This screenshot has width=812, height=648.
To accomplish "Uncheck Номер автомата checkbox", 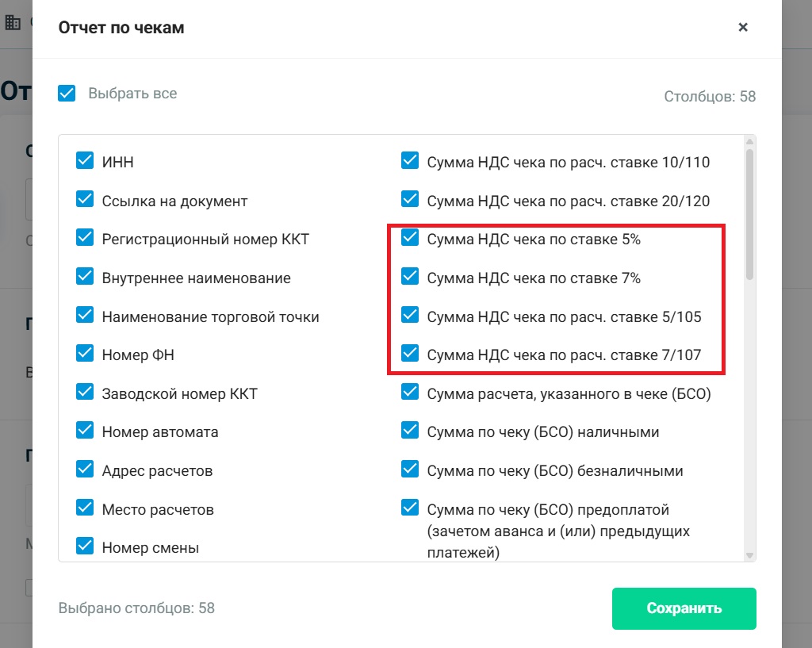I will click(85, 431).
